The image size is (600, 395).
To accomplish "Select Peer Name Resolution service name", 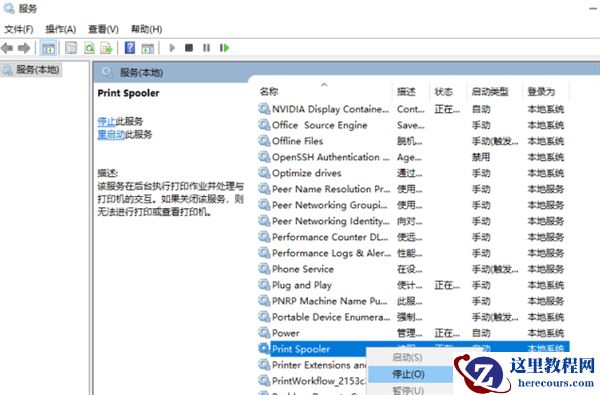I will [331, 189].
